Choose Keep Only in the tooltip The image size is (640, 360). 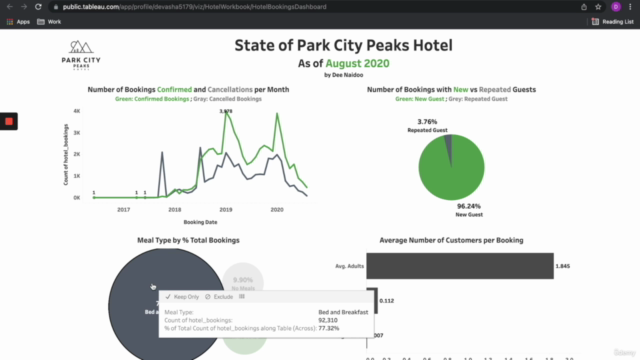pos(182,297)
